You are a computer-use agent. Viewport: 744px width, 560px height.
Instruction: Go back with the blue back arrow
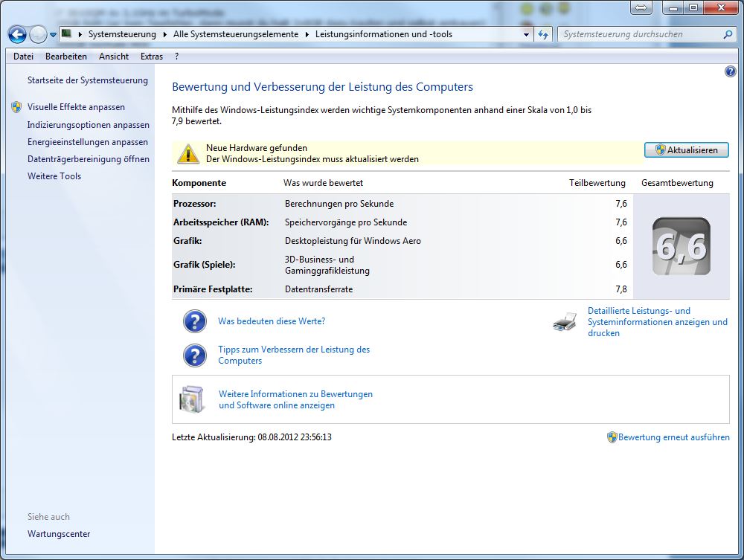pos(18,34)
